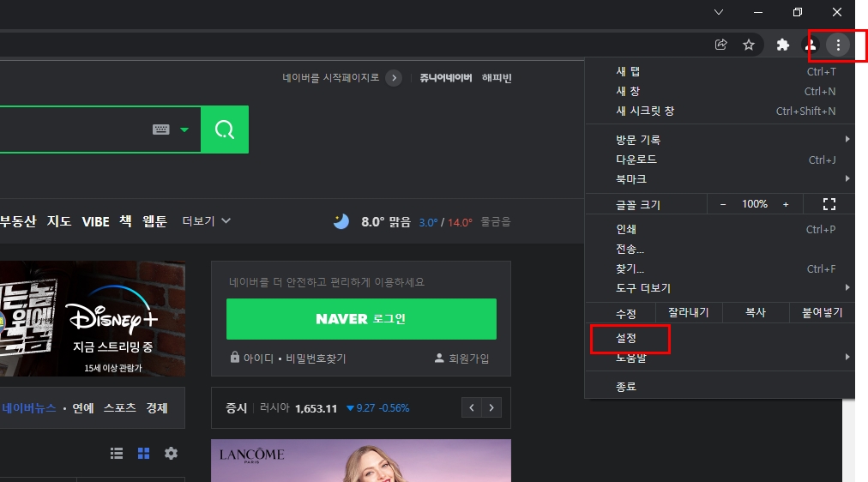Open the 책 service link
The image size is (868, 482).
pyautogui.click(x=126, y=221)
